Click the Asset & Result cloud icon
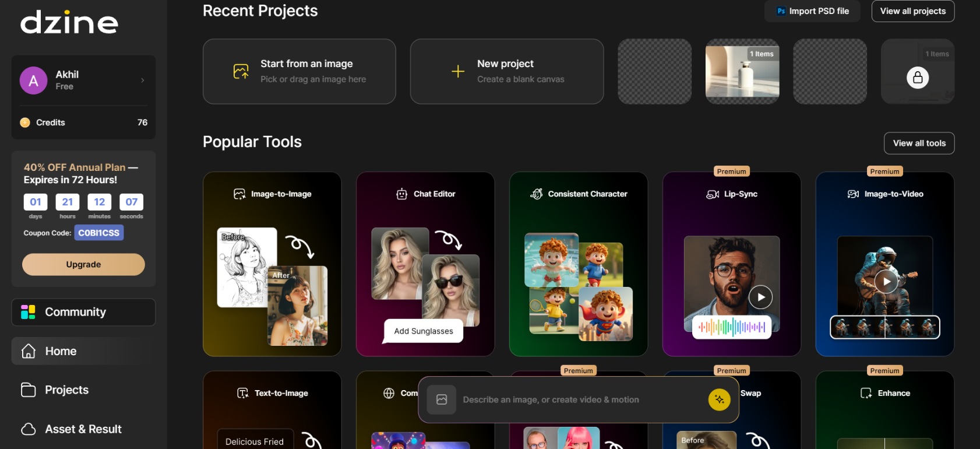Image resolution: width=980 pixels, height=449 pixels. click(29, 429)
